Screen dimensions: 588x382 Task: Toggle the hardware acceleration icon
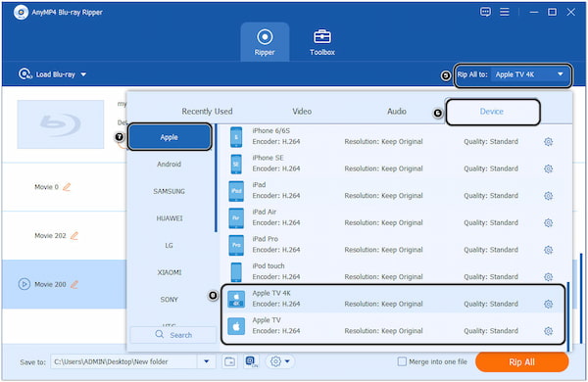(251, 361)
